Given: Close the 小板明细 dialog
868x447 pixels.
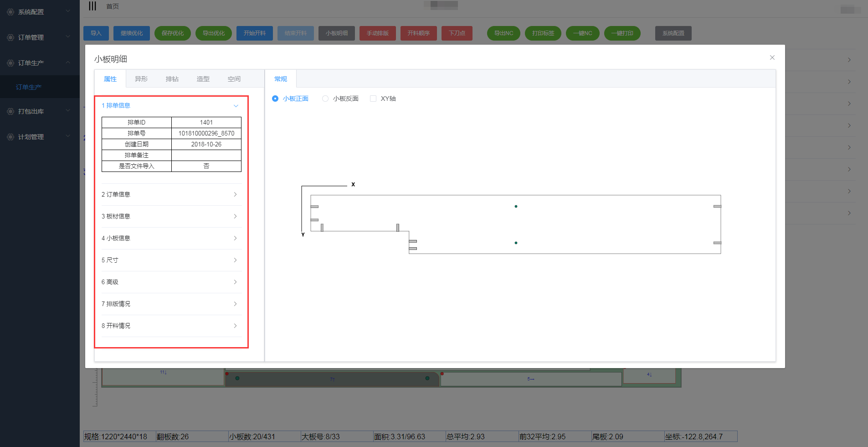Looking at the screenshot, I should pyautogui.click(x=772, y=57).
